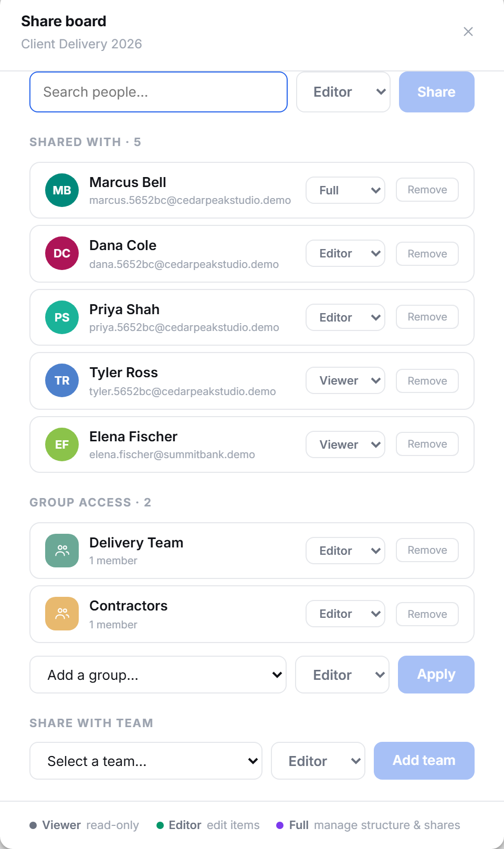504x849 pixels.
Task: Click Priya Shah's PS avatar
Action: (x=62, y=317)
